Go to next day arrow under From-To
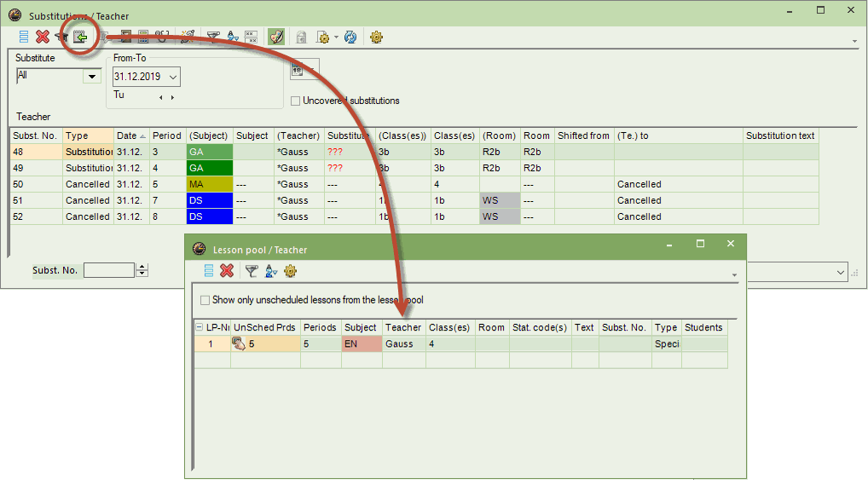 173,97
